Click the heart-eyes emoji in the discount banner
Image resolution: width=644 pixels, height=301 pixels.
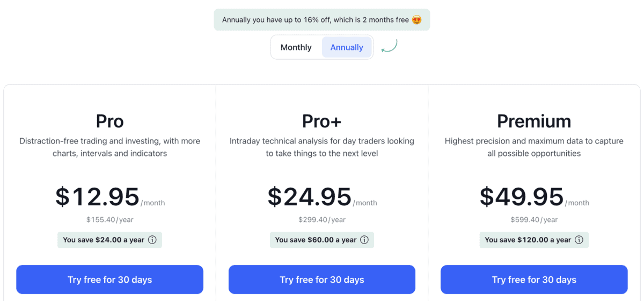416,20
